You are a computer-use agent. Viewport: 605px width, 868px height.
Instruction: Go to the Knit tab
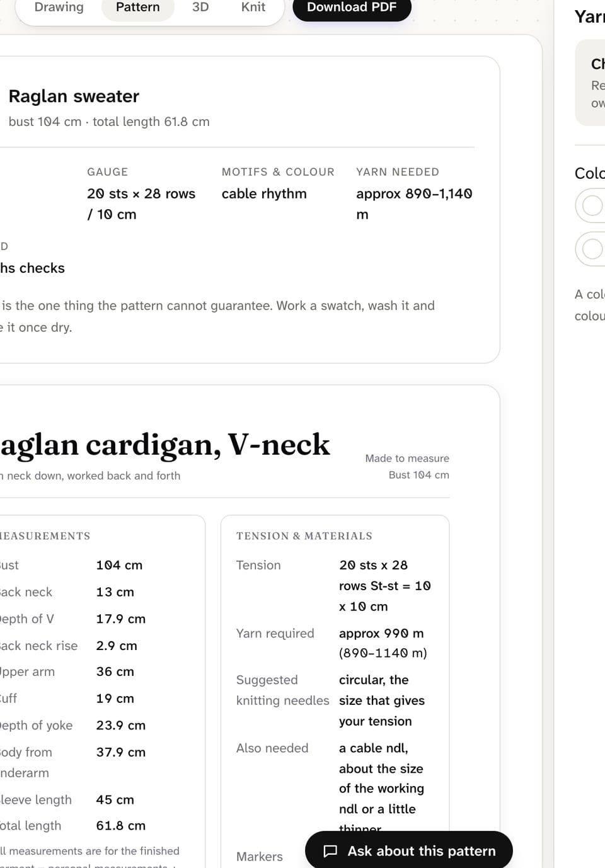pos(253,7)
